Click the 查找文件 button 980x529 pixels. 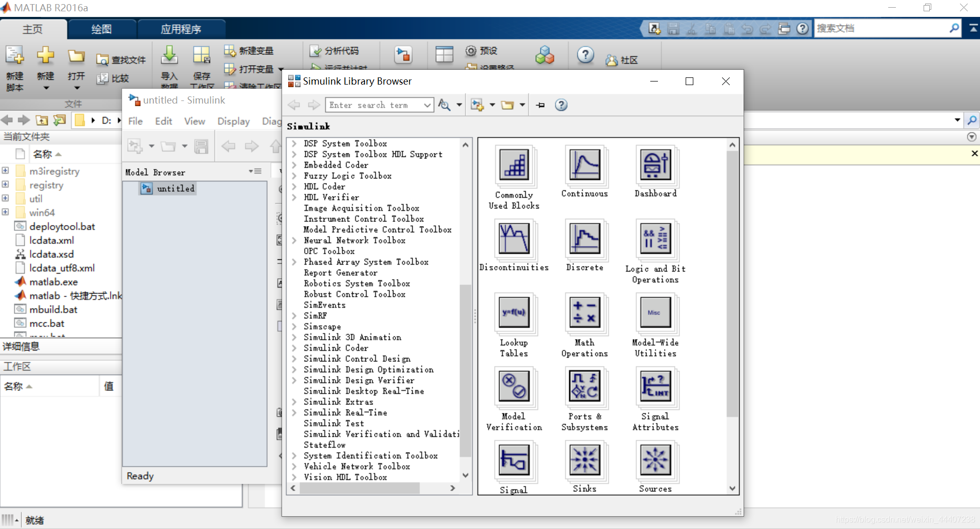pos(122,60)
